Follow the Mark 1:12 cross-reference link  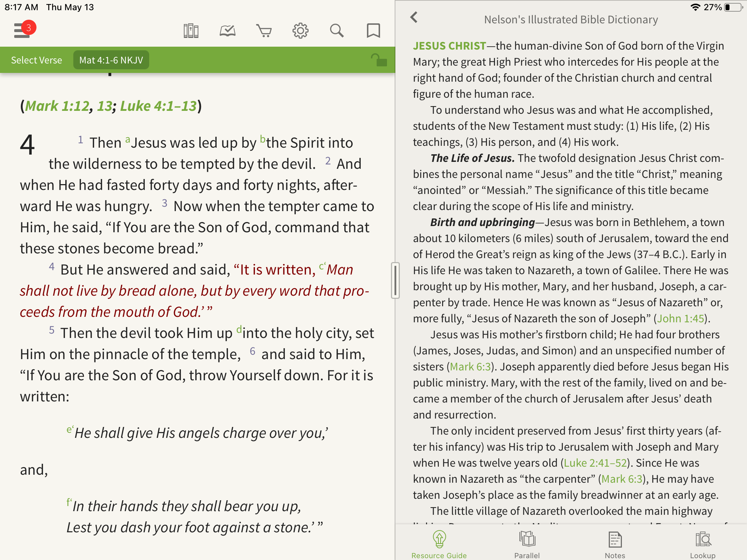[x=57, y=106]
